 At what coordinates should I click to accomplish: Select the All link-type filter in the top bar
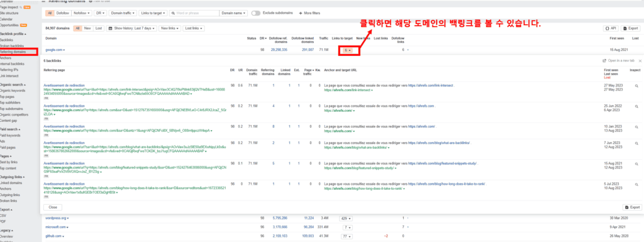coord(50,13)
